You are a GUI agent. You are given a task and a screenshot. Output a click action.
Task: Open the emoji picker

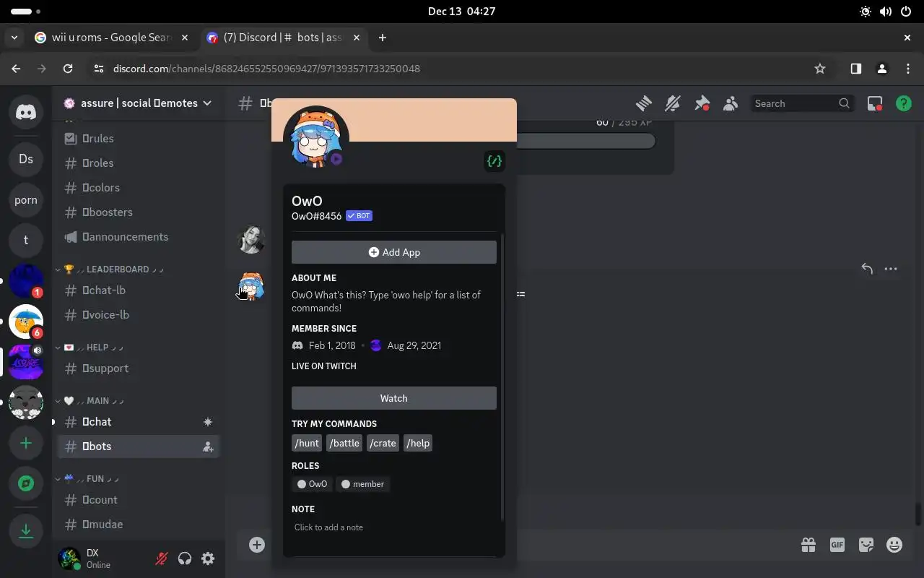coord(894,545)
